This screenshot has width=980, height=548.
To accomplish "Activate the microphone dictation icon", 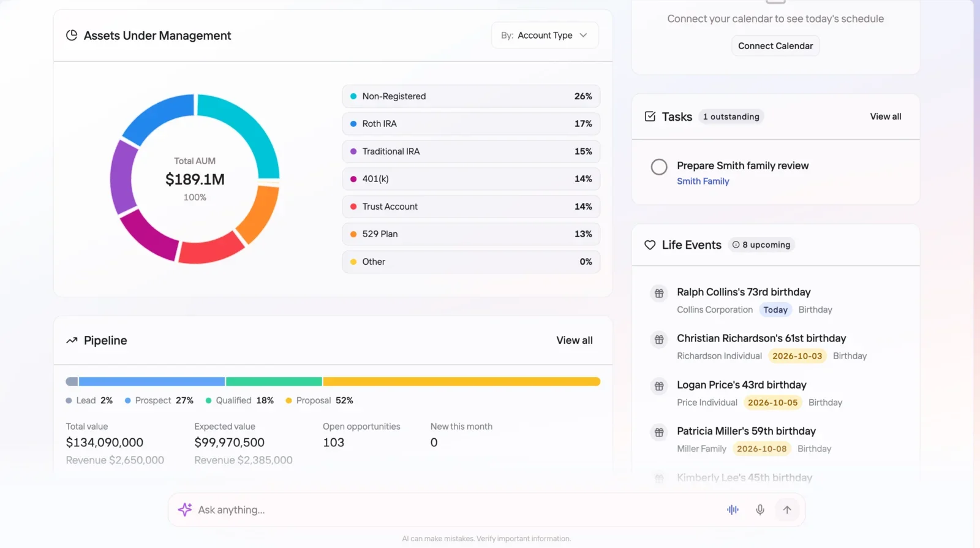I will coord(759,509).
